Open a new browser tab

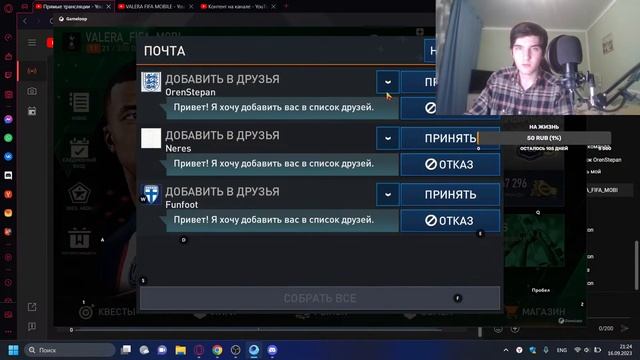click(286, 6)
